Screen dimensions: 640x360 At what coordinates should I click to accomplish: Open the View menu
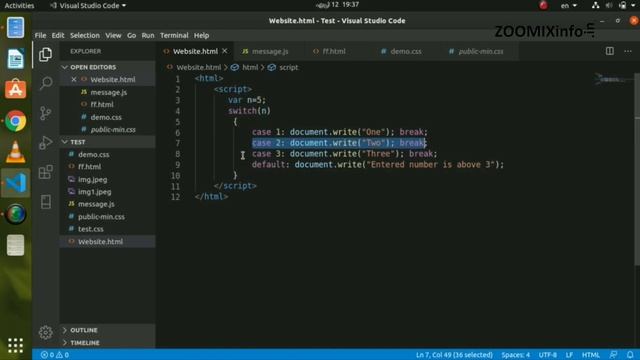coord(113,36)
